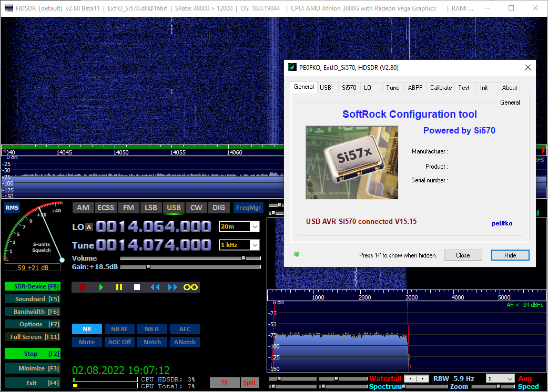Click the square stop icon
The width and height of the screenshot is (548, 392).
(136, 287)
